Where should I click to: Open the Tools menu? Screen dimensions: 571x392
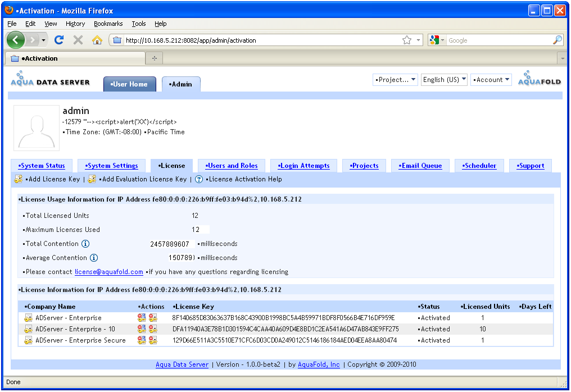(139, 24)
